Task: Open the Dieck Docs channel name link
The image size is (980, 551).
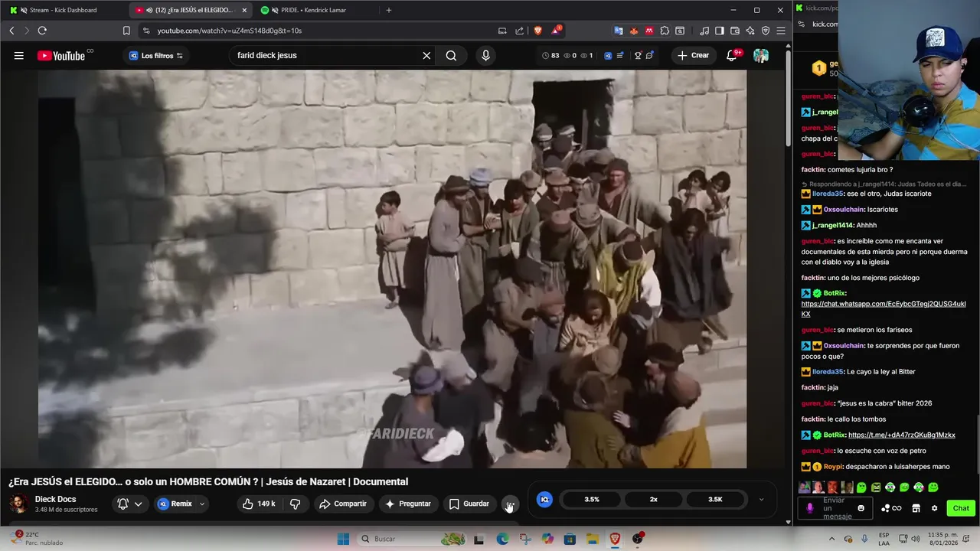Action: click(x=55, y=499)
